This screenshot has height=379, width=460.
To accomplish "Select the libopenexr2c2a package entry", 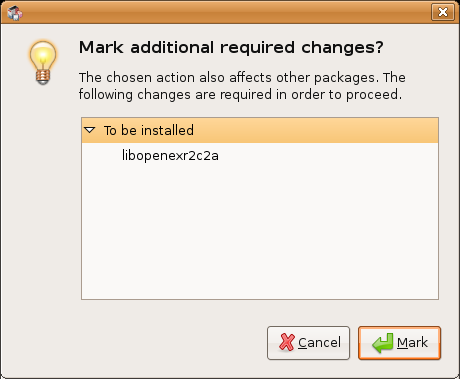I will [170, 156].
